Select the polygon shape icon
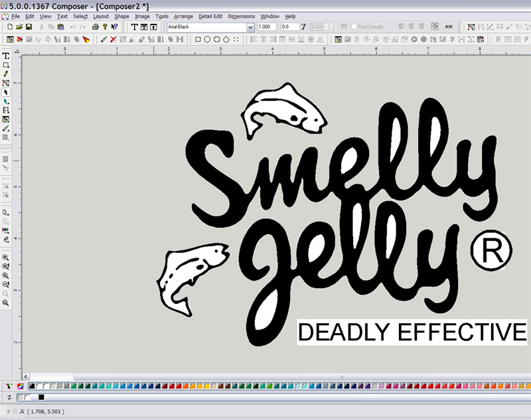 click(226, 40)
